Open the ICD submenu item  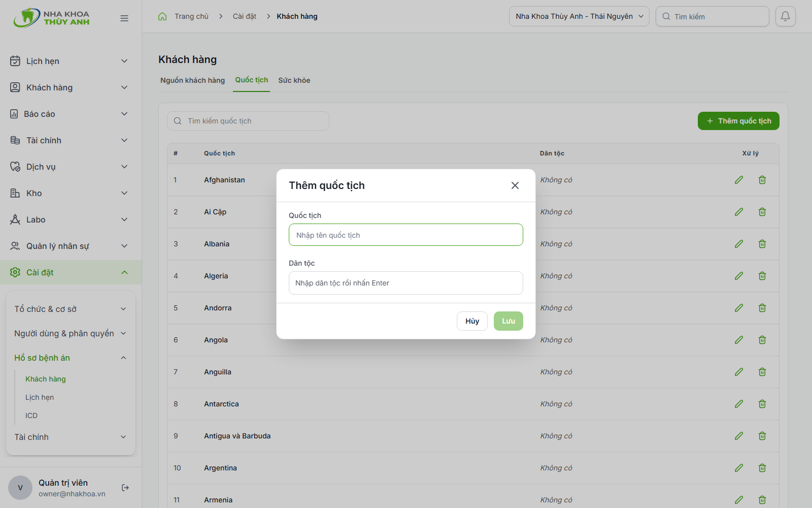[31, 416]
